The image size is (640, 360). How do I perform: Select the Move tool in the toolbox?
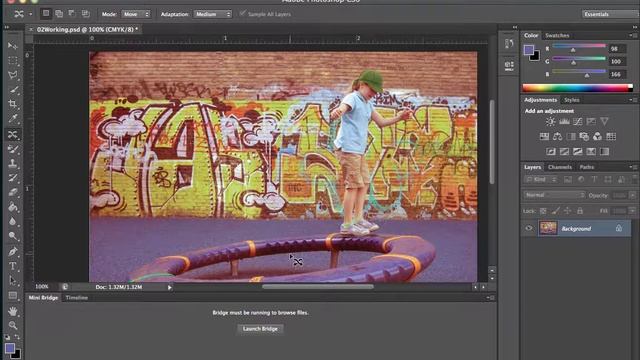tap(13, 46)
